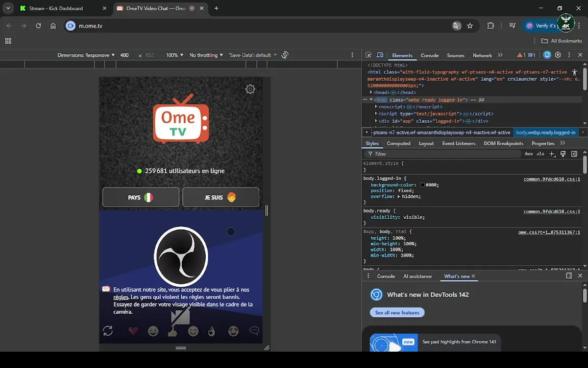The width and height of the screenshot is (588, 368).
Task: Activate the inspect element picker
Action: click(x=368, y=55)
